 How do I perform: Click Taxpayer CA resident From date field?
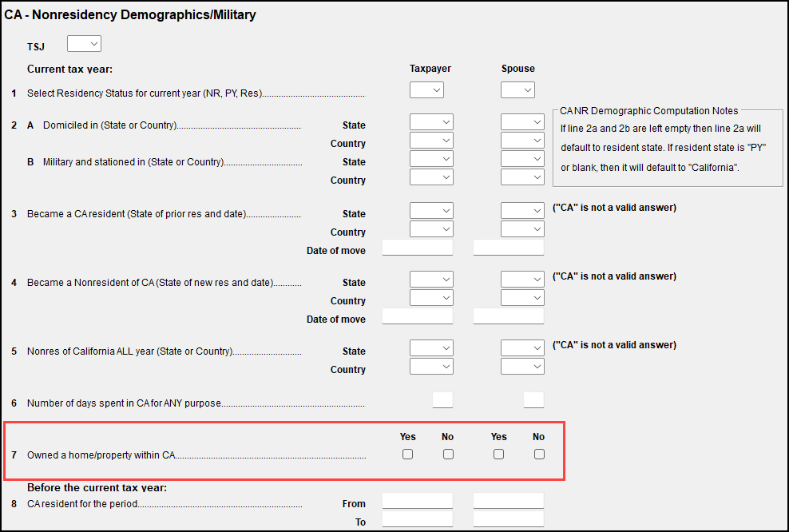(x=418, y=501)
